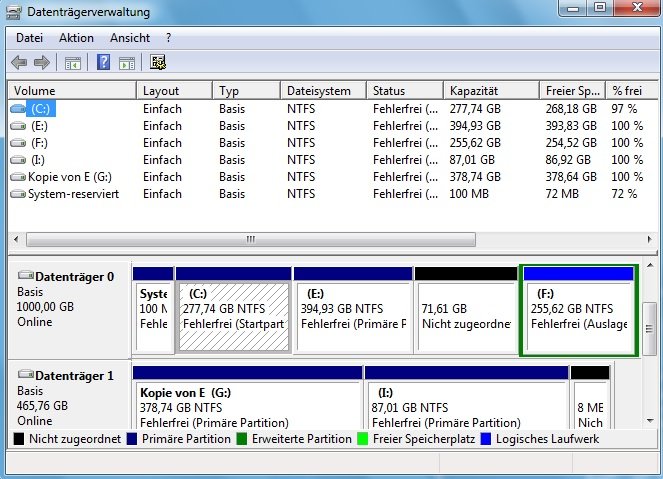
Task: Select the System-reserviert 100 MB partition block
Action: point(153,310)
